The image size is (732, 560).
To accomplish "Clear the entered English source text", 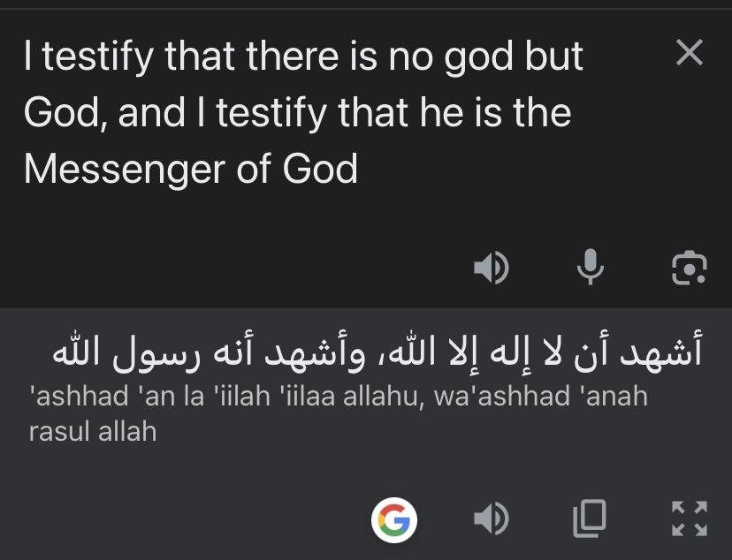I will (x=689, y=54).
